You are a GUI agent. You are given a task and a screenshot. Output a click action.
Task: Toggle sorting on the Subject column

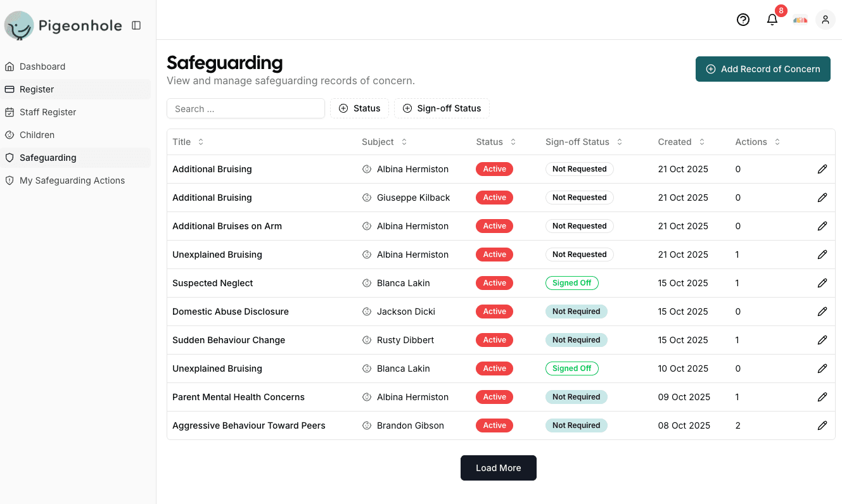(404, 142)
